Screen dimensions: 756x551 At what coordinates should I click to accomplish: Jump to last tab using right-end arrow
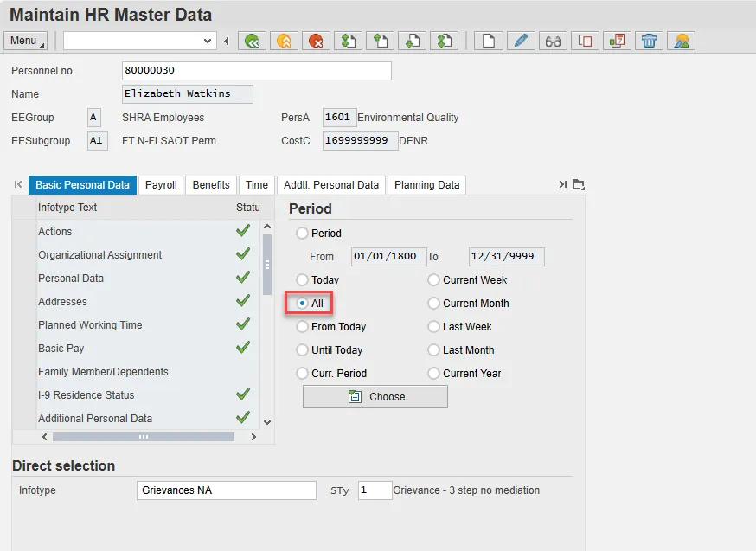pyautogui.click(x=562, y=184)
